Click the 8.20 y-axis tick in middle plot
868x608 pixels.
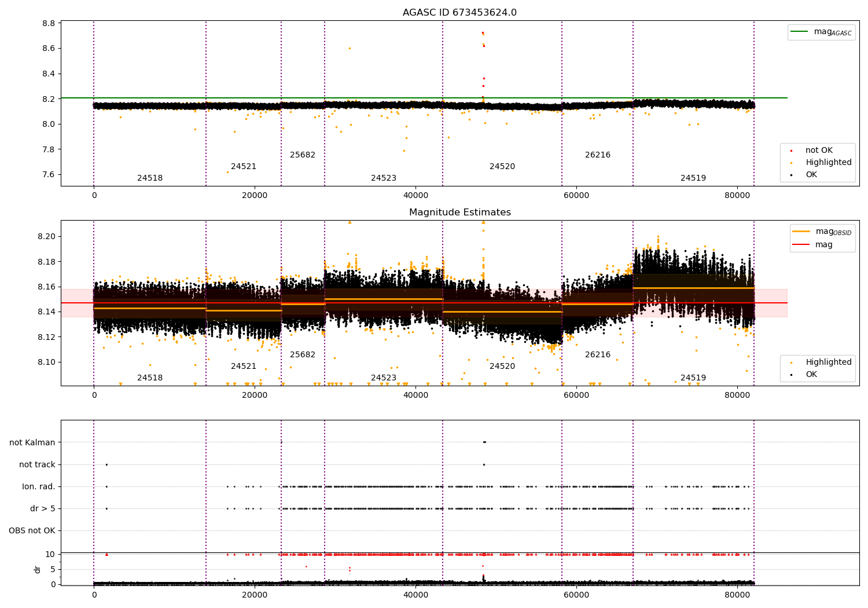[47, 237]
